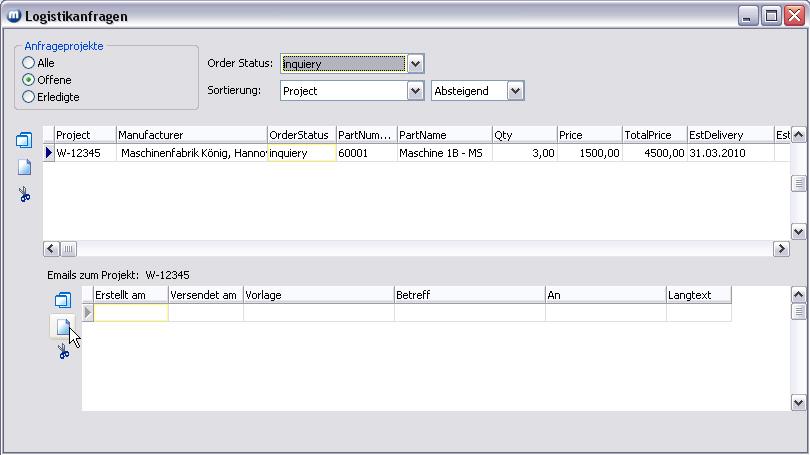This screenshot has height=455, width=810.
Task: Expand the Sortierung Project dropdown
Action: [415, 91]
